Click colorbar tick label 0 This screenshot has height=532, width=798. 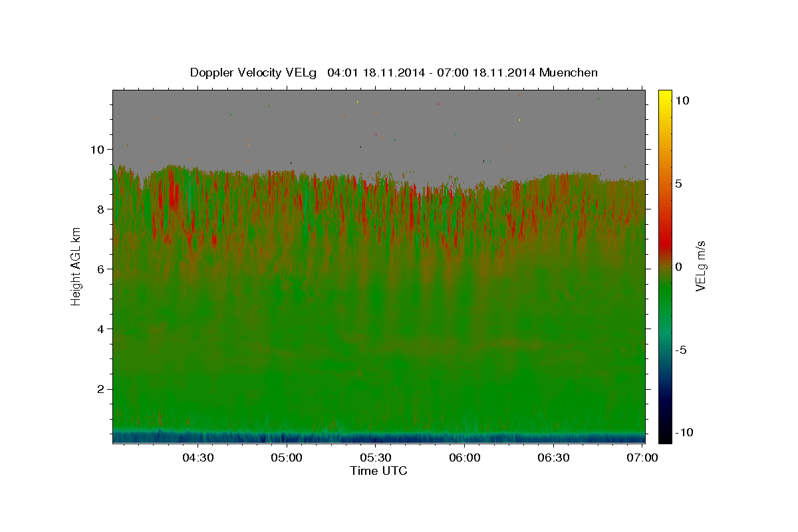click(678, 266)
